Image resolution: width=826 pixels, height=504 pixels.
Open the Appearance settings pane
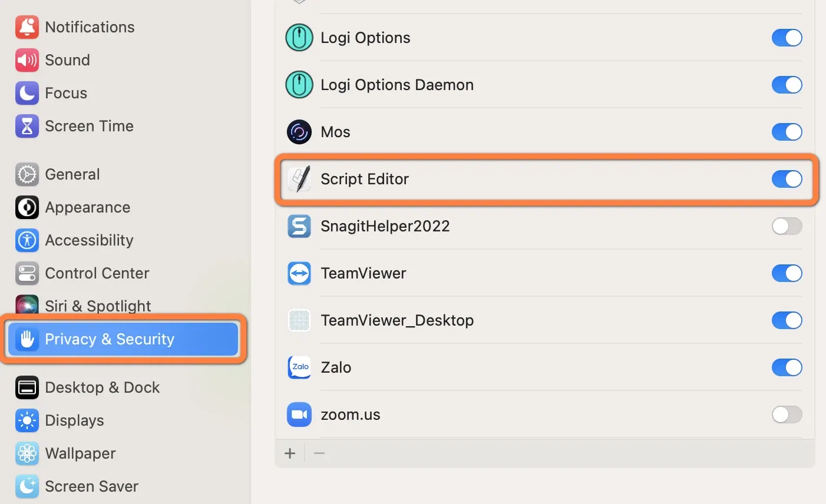pos(88,207)
